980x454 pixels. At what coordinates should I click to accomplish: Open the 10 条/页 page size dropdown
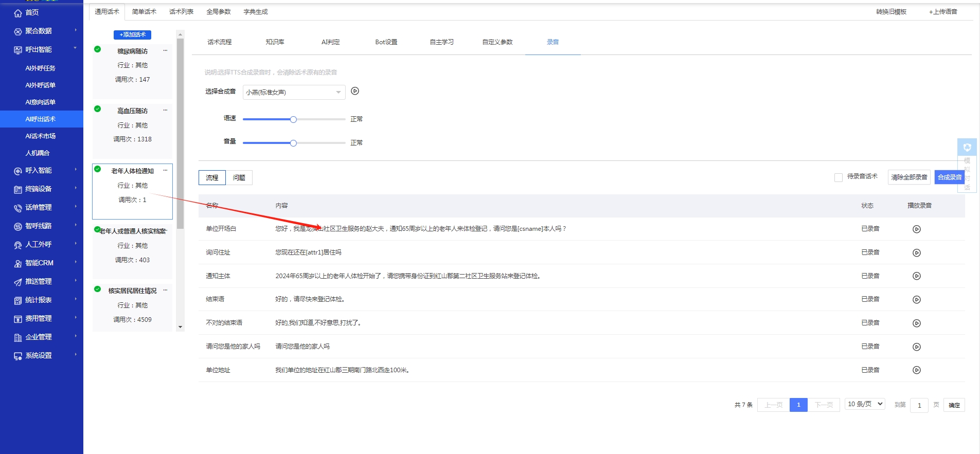coord(865,404)
